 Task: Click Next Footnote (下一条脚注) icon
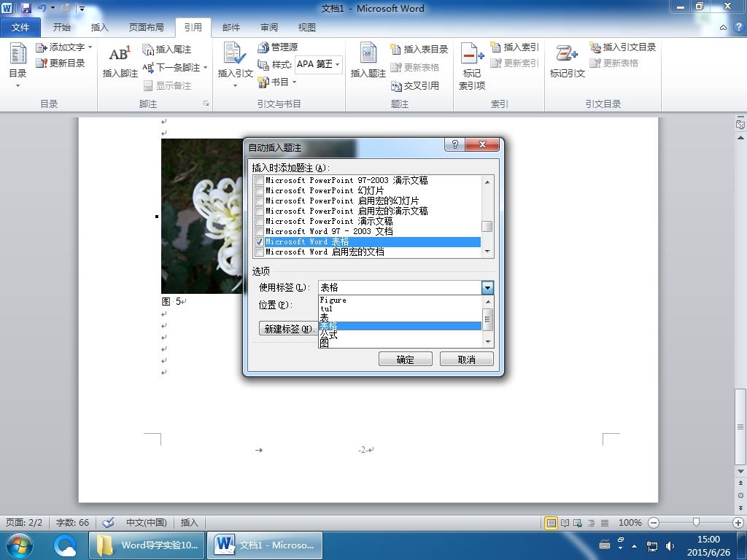coord(147,67)
